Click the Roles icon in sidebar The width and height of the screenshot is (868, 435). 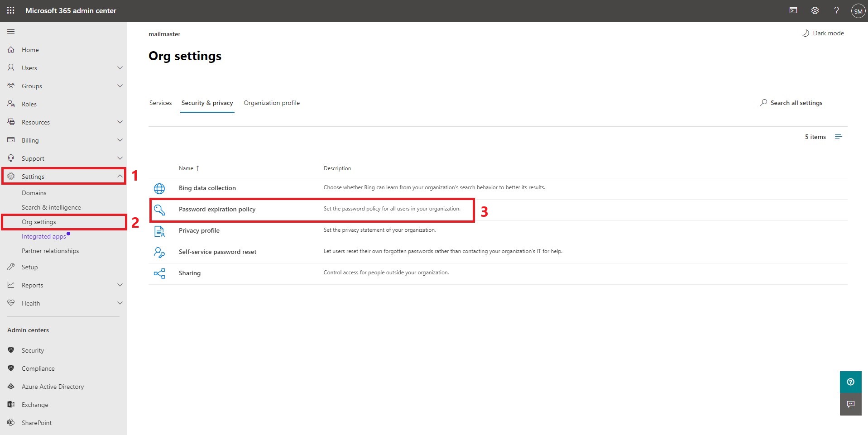pos(11,104)
